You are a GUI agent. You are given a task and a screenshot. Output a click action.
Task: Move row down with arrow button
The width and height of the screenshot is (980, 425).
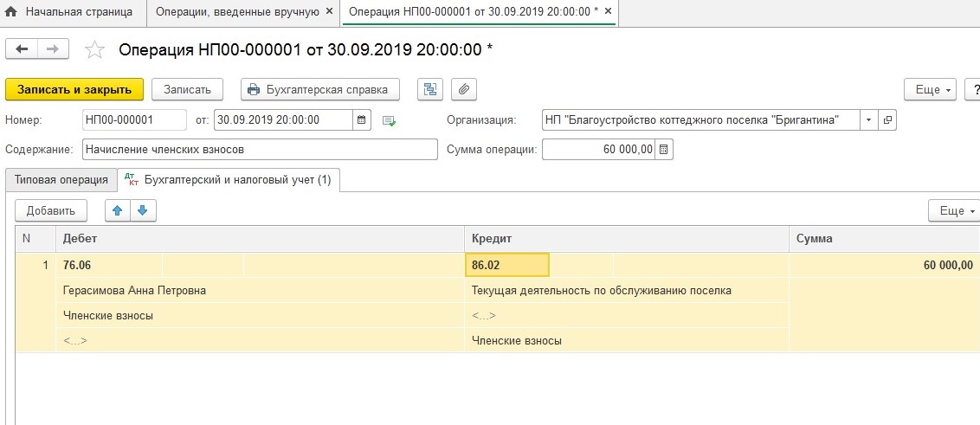coord(143,210)
